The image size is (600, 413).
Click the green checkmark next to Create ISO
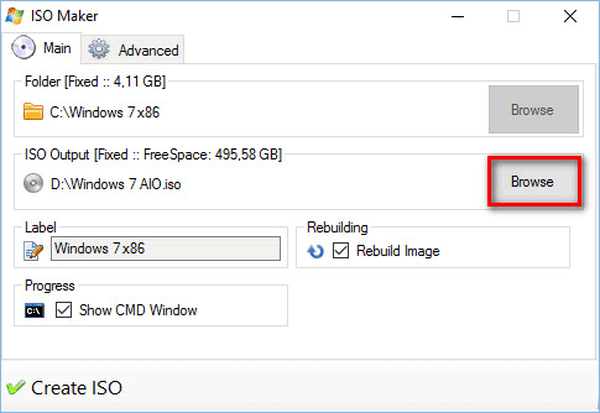click(x=16, y=387)
